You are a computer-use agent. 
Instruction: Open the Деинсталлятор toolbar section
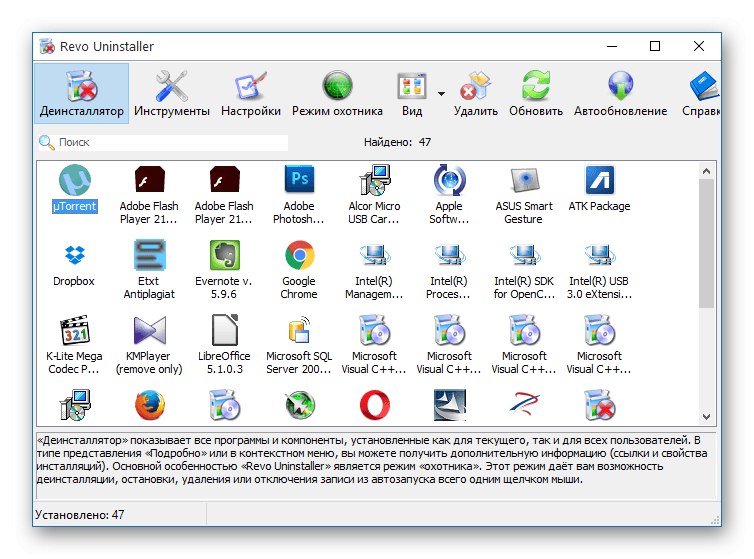(82, 94)
